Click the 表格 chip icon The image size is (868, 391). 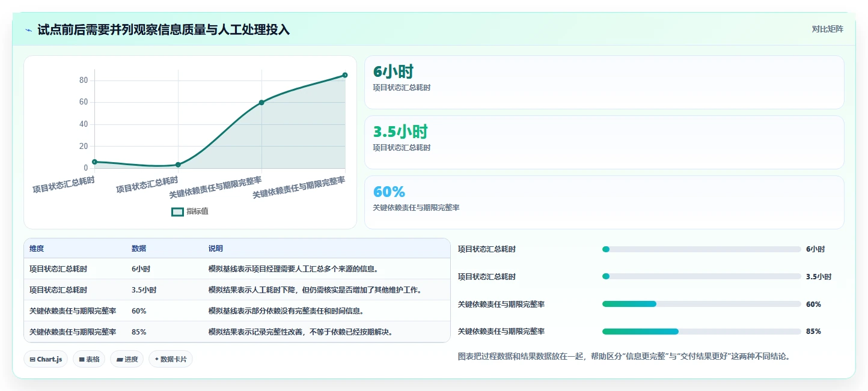82,359
